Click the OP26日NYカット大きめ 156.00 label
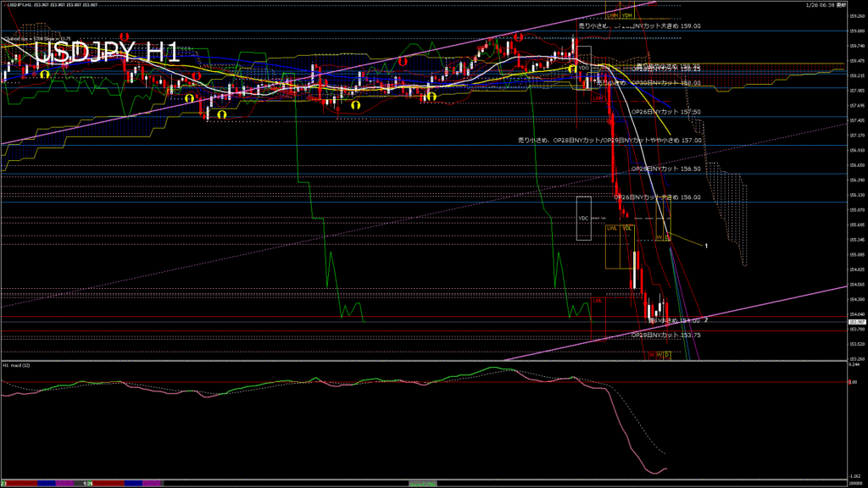Viewport: 868px width, 488px height. pos(657,197)
